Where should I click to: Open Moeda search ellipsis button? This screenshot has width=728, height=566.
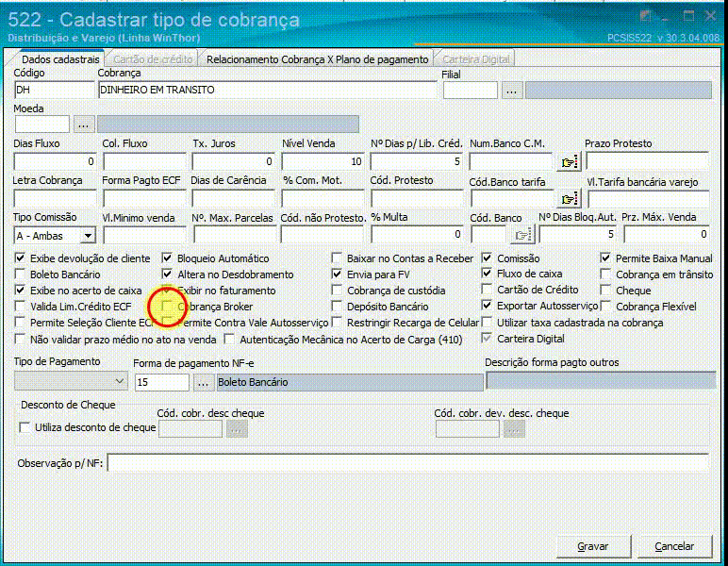coord(84,125)
